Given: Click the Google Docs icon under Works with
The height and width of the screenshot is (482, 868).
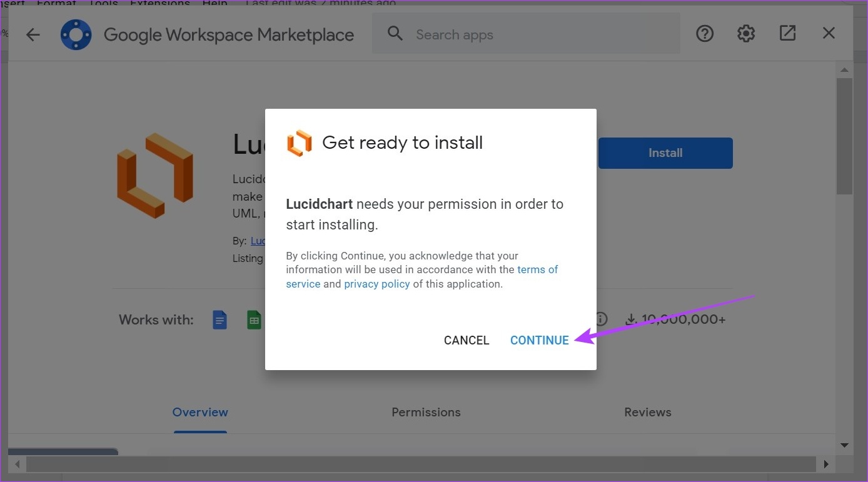Looking at the screenshot, I should coord(220,320).
